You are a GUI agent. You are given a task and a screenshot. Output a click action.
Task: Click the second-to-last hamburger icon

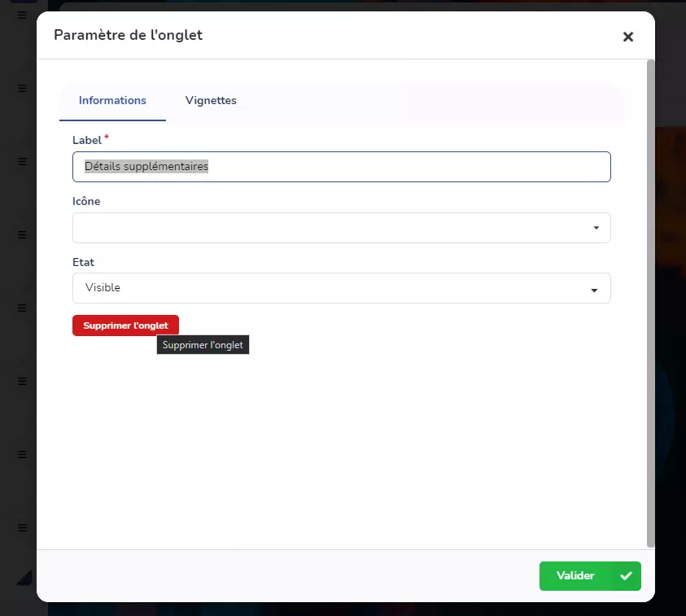pos(23,454)
